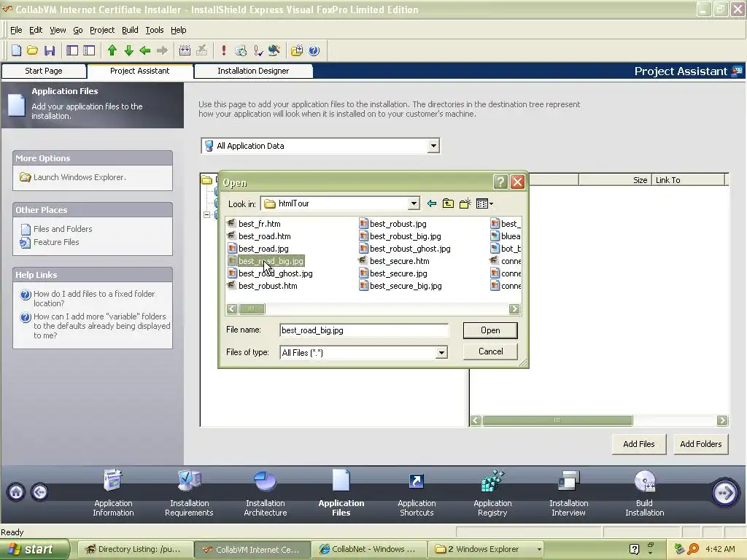Open the Build menu

(x=130, y=30)
